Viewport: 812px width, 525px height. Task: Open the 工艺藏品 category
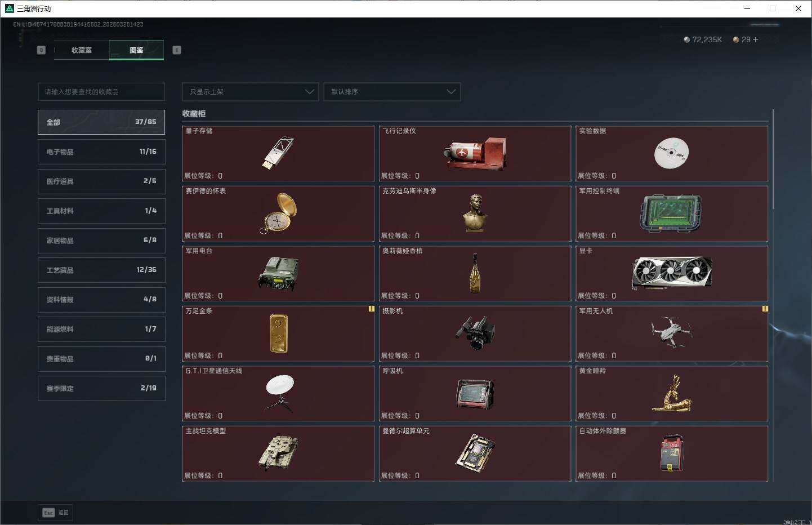click(x=101, y=270)
